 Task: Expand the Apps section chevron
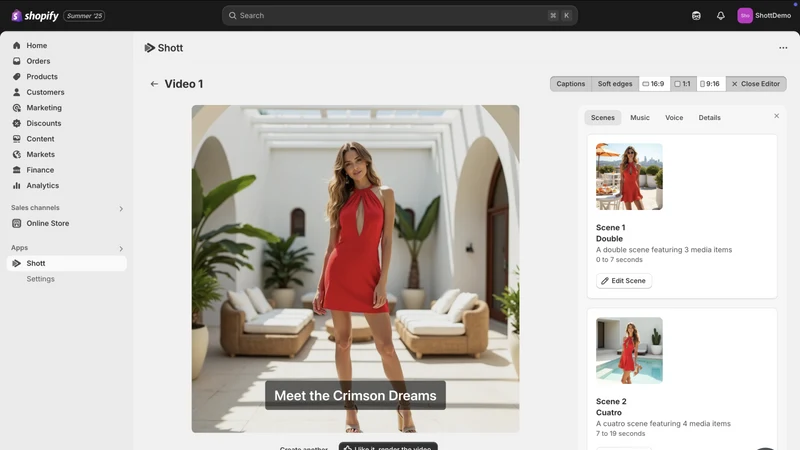(121, 248)
